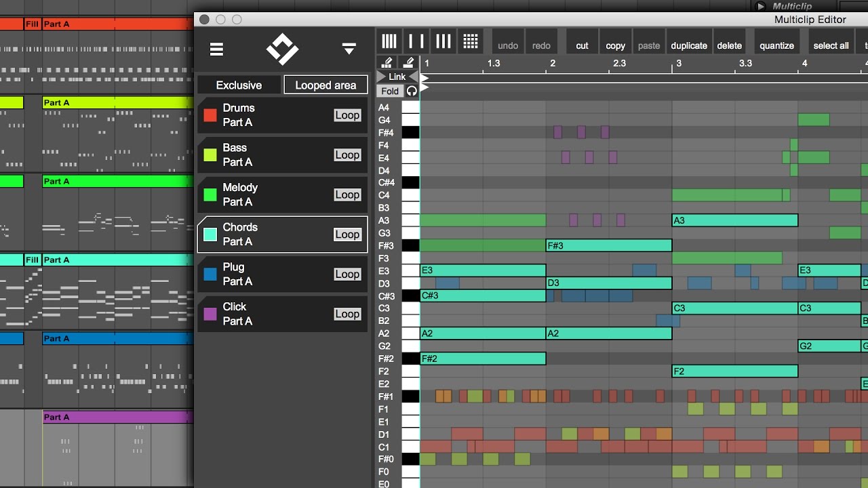Select the F#2 chord note in bar 1
Image resolution: width=868 pixels, height=488 pixels.
483,359
